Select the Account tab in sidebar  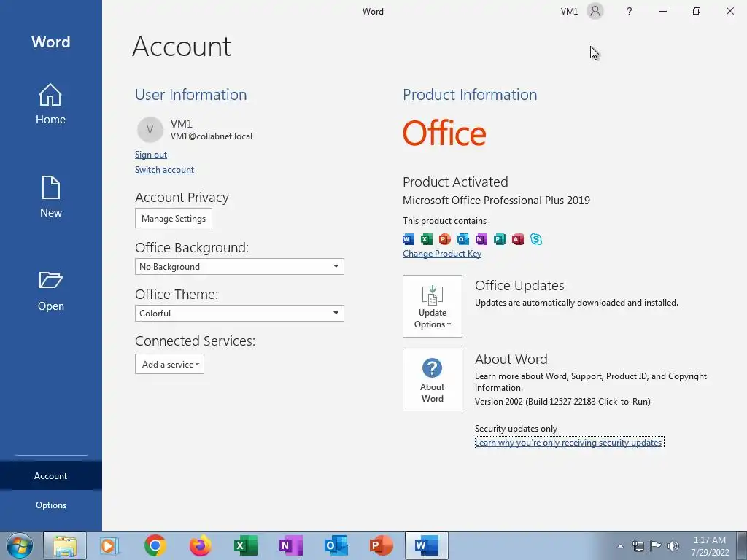[50, 475]
